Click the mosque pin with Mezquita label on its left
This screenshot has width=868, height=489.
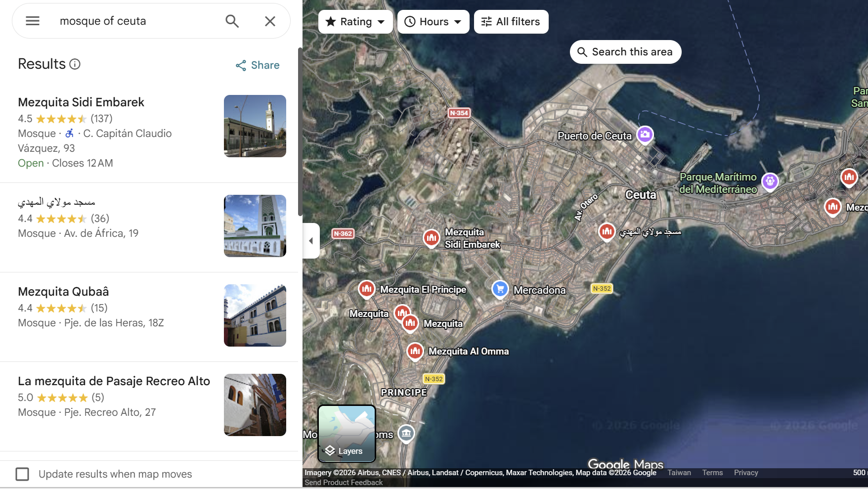[x=402, y=312]
